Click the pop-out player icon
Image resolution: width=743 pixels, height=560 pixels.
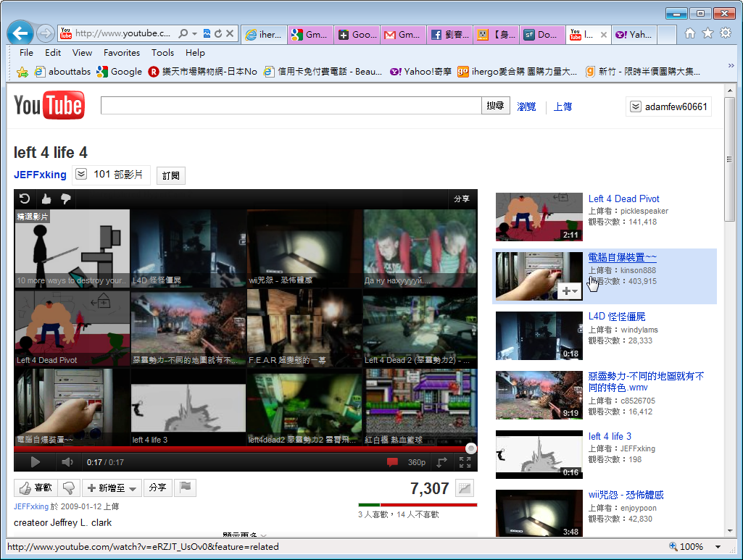point(441,462)
